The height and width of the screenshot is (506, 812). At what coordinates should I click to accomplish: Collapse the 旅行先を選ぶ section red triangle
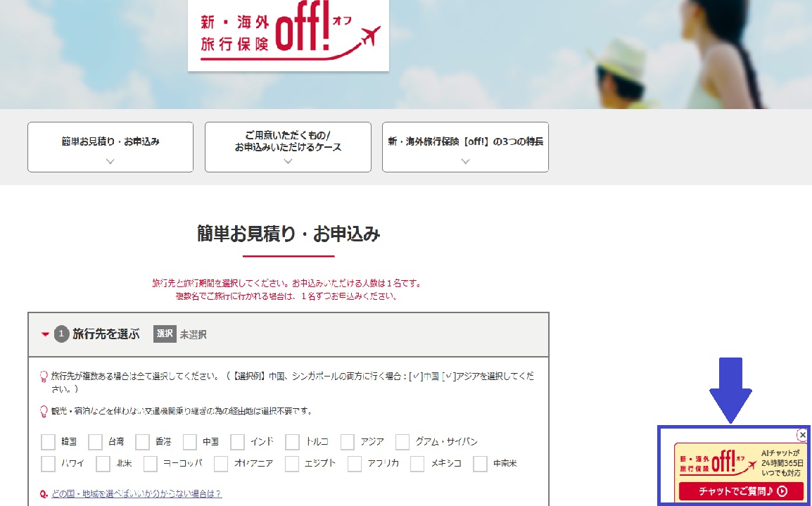pos(45,334)
